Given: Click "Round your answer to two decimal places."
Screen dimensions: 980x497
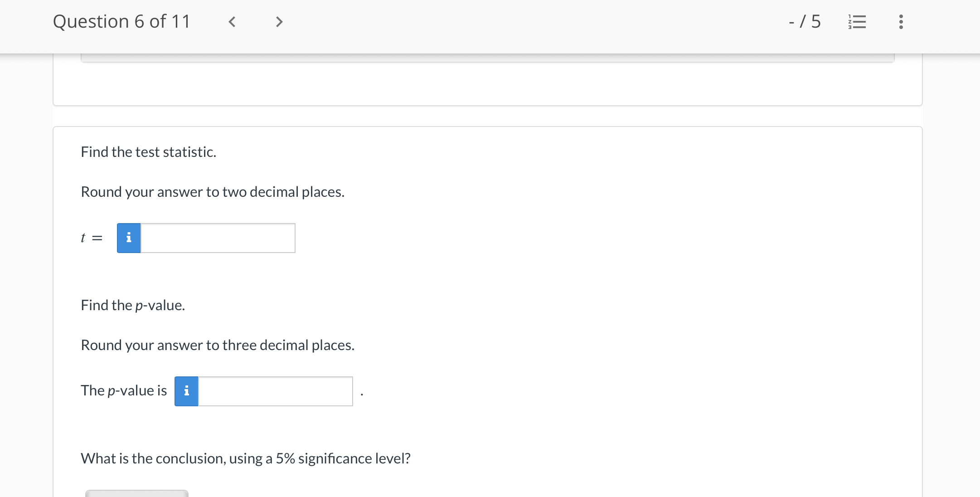Looking at the screenshot, I should 212,192.
